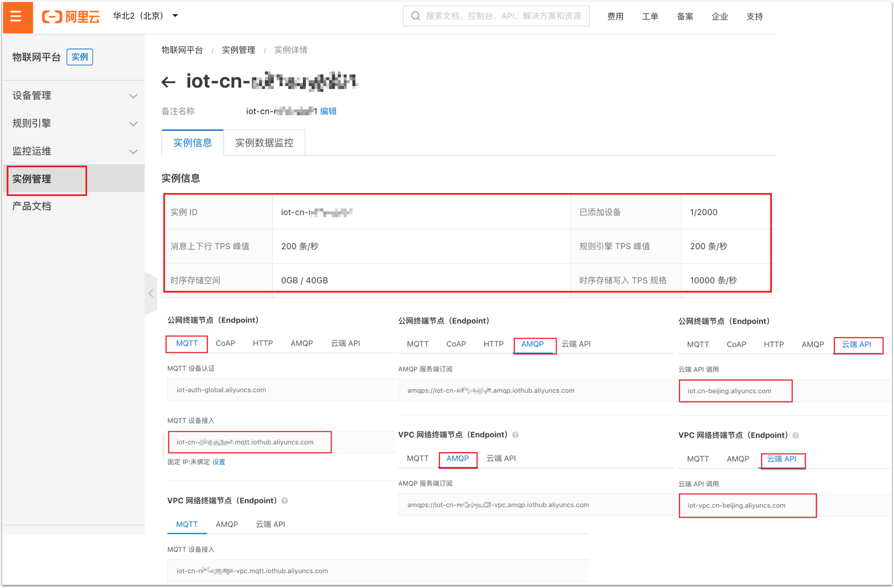Click the back arrow beside the instance title

pos(168,82)
